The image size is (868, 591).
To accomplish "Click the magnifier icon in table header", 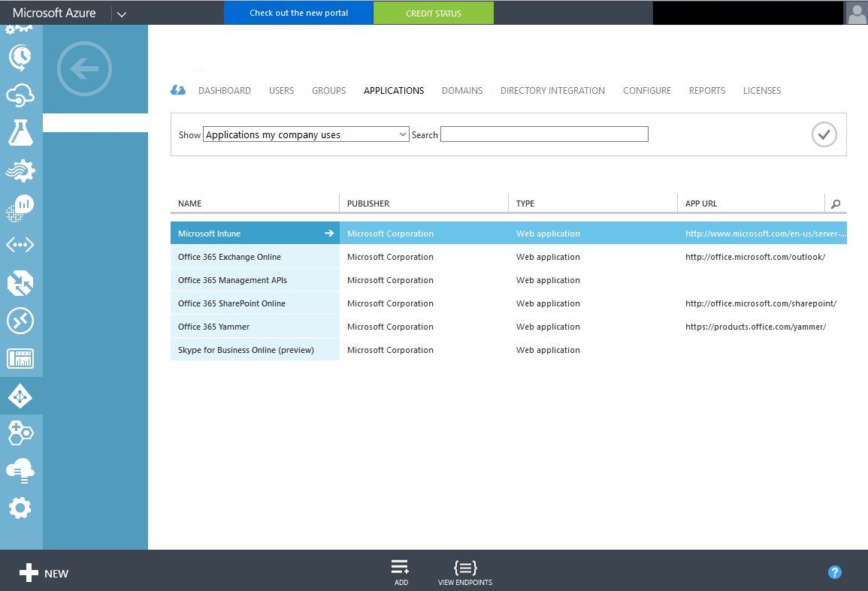I will (836, 204).
